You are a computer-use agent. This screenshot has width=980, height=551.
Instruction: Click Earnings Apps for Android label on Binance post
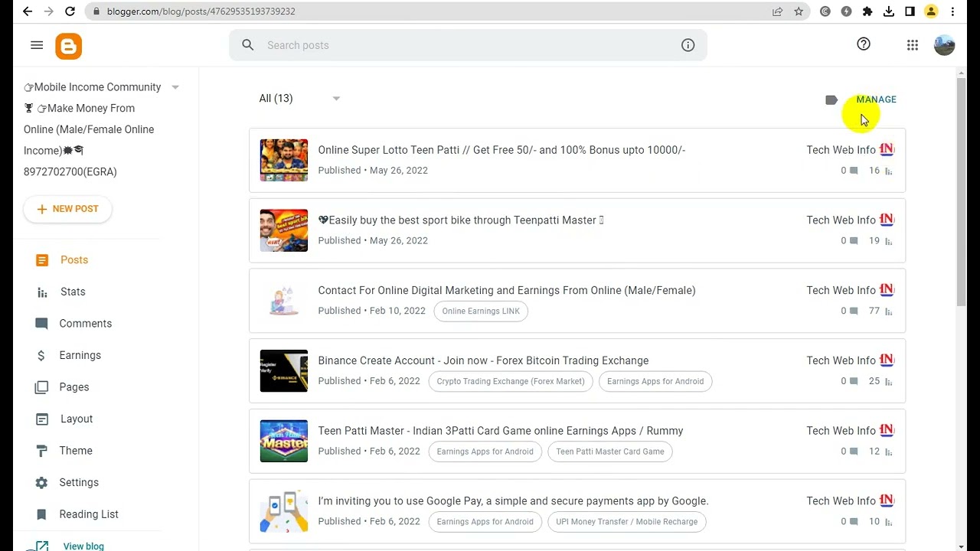[x=655, y=381]
